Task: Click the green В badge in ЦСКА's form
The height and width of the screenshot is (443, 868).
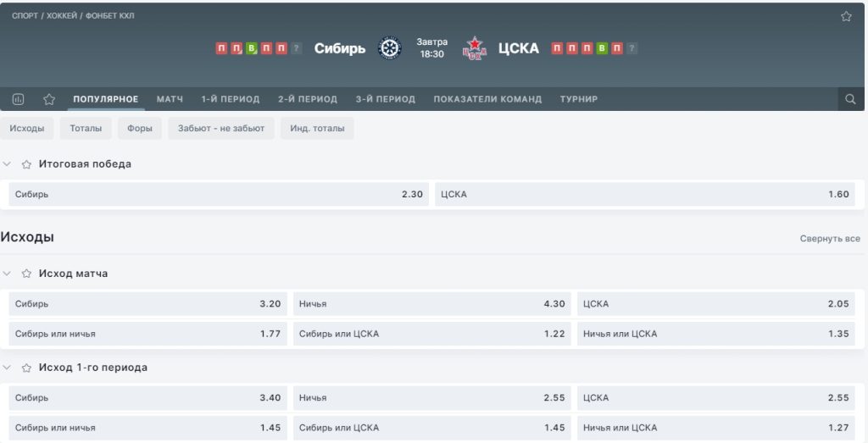Action: (602, 48)
